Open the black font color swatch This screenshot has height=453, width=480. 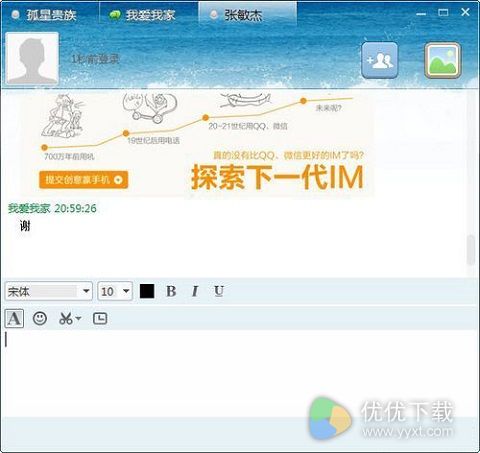pos(147,291)
